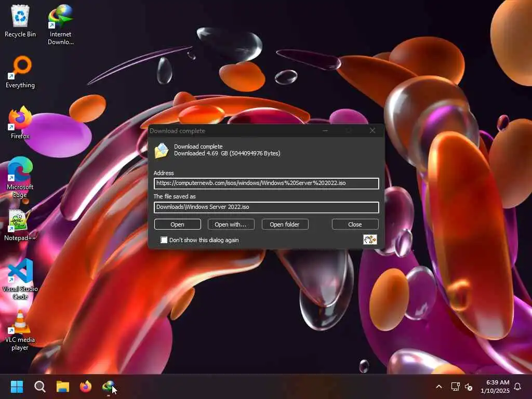Viewport: 532px width, 399px height.
Task: Show hidden system tray icons
Action: click(x=438, y=387)
